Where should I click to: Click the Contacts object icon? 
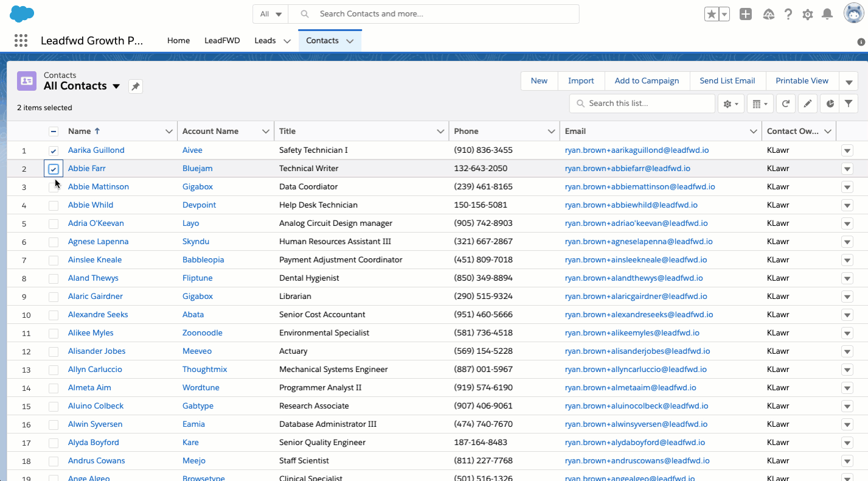point(27,81)
